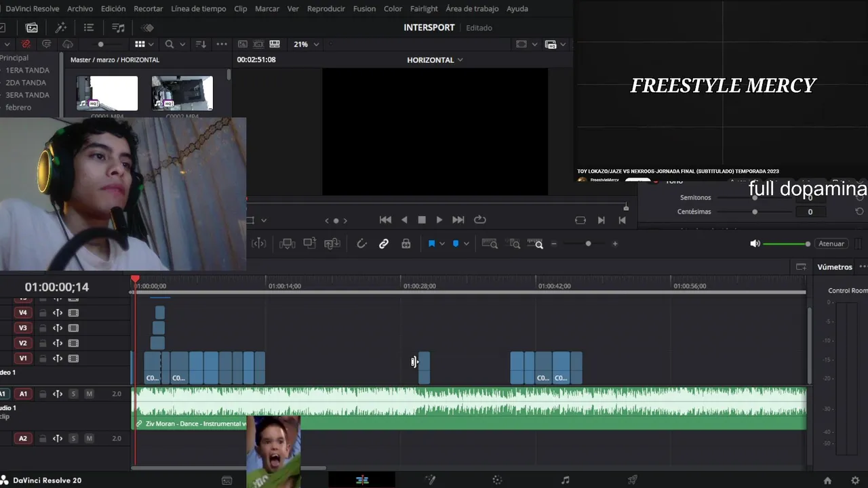The height and width of the screenshot is (488, 868).
Task: Go to the Fusion page icon
Action: [x=430, y=480]
